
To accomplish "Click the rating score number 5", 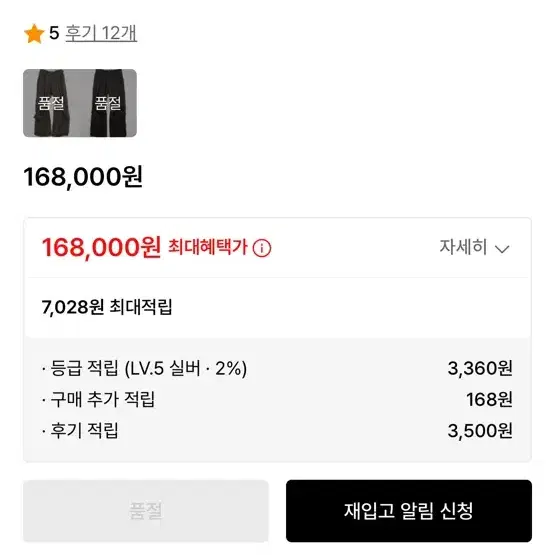I will 54,33.
